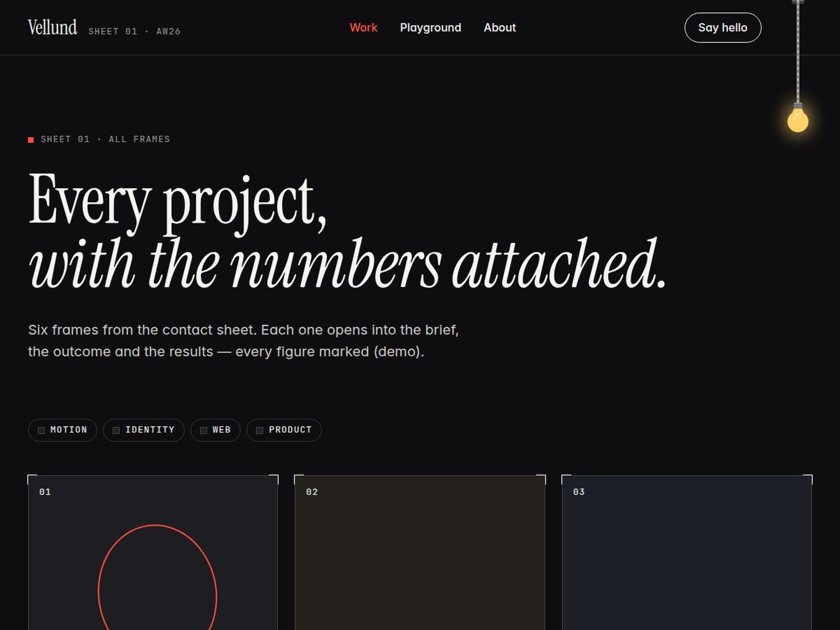Pull the hanging light bulb toggle
The height and width of the screenshot is (630, 840).
pyautogui.click(x=798, y=119)
